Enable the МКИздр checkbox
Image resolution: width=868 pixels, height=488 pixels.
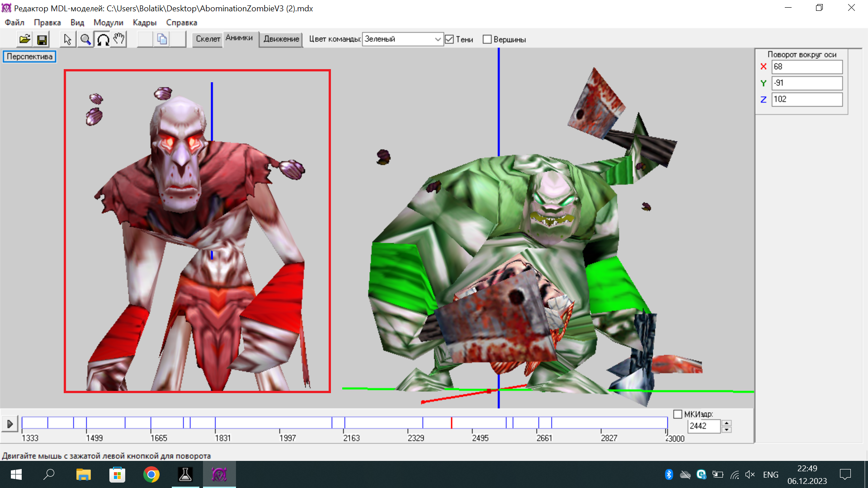click(x=678, y=414)
